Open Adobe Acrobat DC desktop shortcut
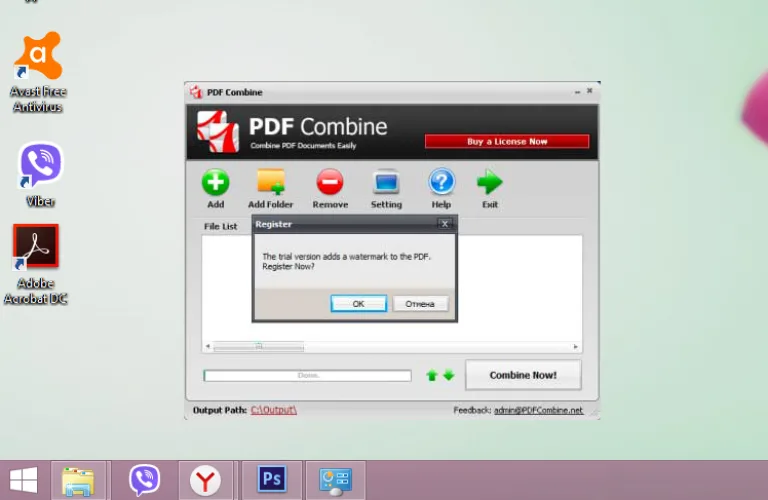The image size is (768, 500). (x=36, y=264)
